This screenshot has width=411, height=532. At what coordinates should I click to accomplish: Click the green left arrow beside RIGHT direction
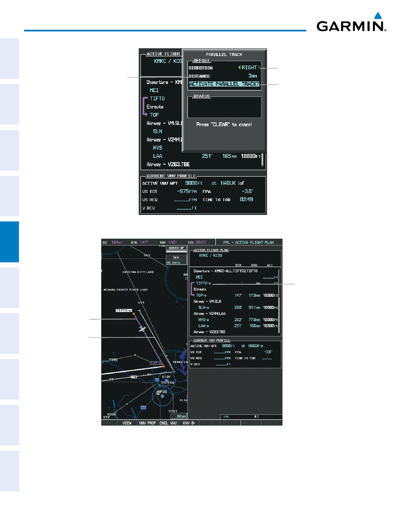[239, 68]
